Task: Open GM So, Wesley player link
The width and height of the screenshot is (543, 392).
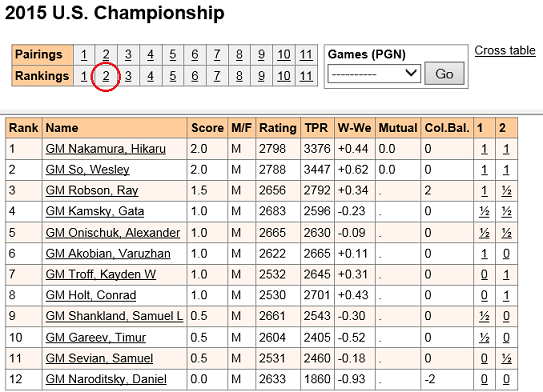Action: (87, 170)
